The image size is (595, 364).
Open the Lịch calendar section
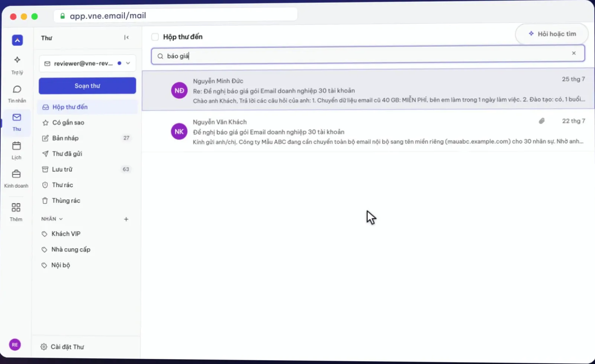click(16, 150)
